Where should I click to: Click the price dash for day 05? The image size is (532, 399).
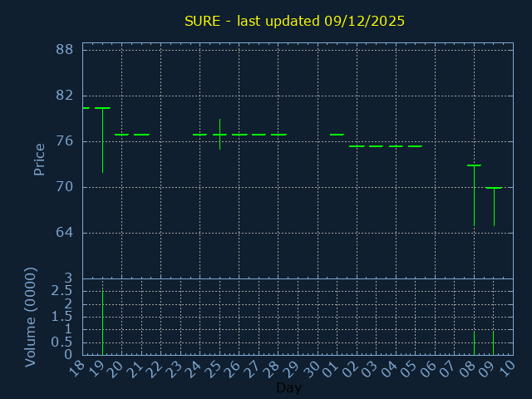[415, 146]
